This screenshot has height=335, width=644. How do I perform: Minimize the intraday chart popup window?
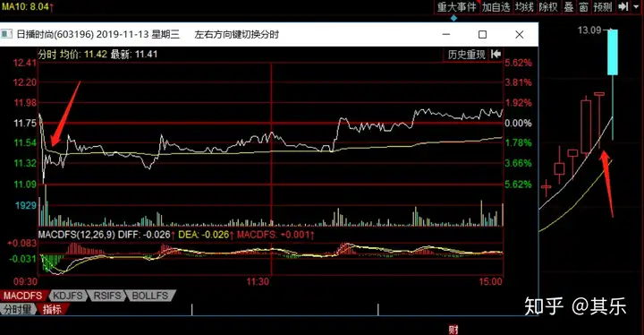(446, 35)
